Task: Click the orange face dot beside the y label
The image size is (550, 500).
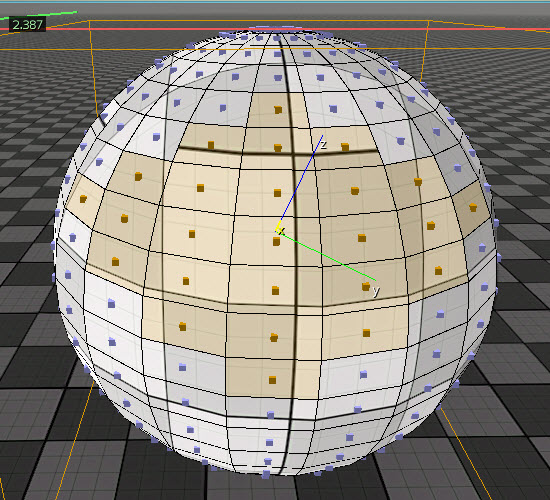Action: [x=366, y=286]
